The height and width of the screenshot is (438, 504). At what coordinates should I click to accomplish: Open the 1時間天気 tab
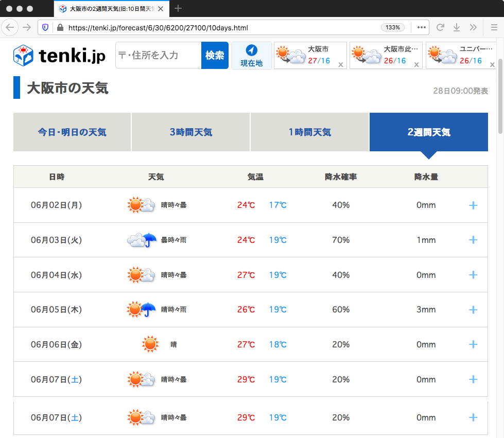coord(310,132)
